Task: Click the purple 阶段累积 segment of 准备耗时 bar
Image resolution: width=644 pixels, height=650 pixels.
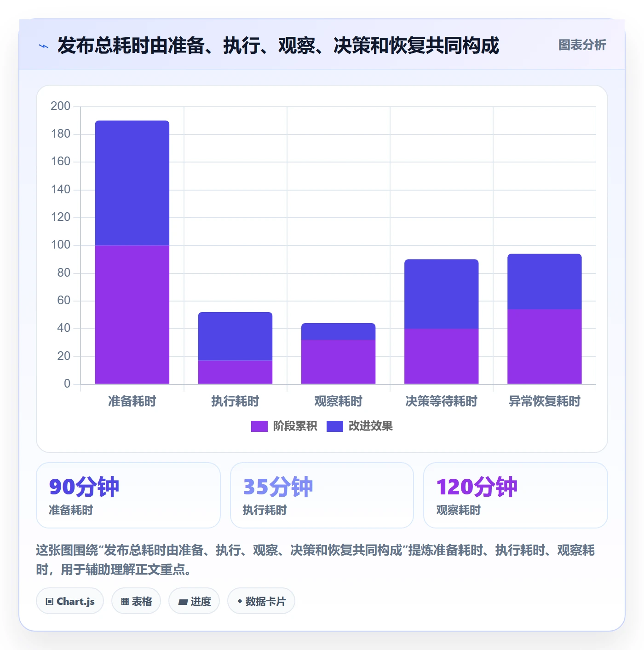Action: [132, 314]
